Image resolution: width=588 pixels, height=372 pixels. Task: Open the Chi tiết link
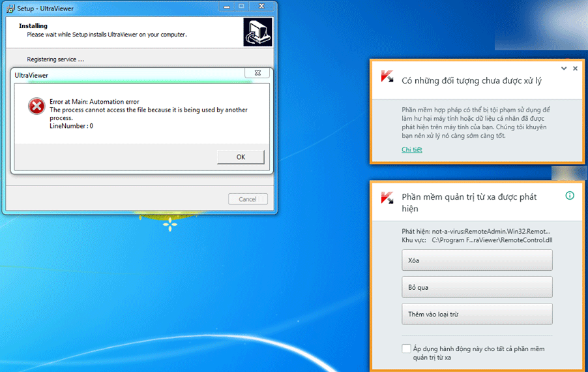412,149
